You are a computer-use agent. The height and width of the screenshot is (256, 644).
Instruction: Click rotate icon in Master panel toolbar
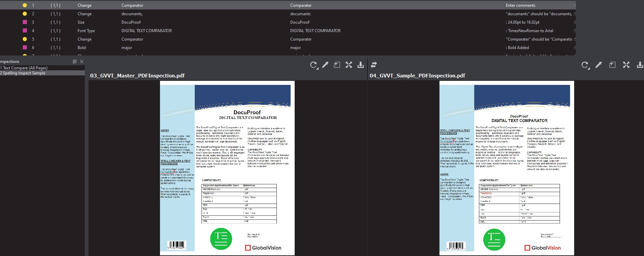coord(314,65)
